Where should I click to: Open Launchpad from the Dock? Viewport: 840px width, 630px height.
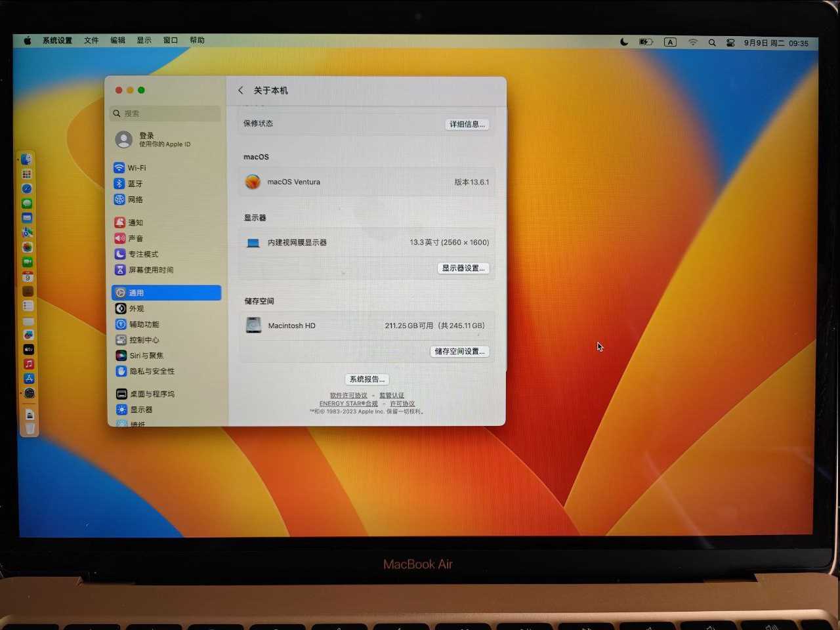pyautogui.click(x=27, y=174)
